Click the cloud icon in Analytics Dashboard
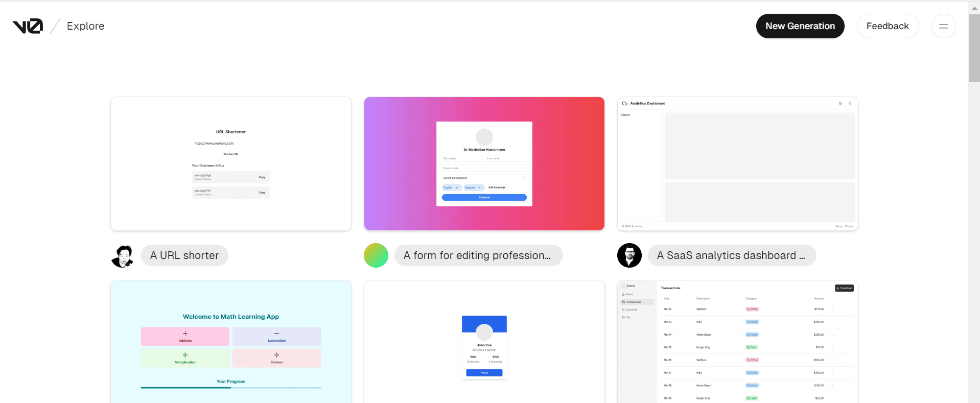Image resolution: width=980 pixels, height=403 pixels. 624,103
